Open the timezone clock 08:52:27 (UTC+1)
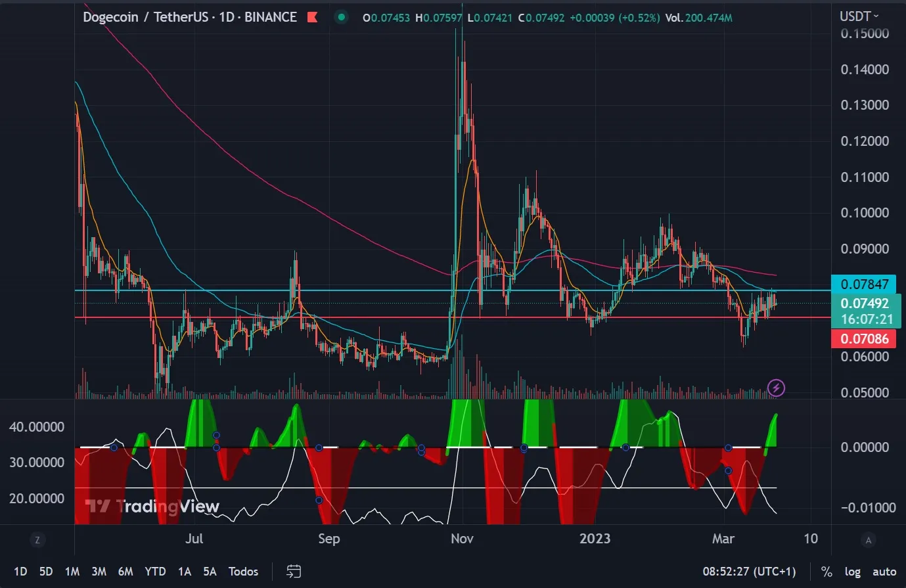 (x=749, y=572)
